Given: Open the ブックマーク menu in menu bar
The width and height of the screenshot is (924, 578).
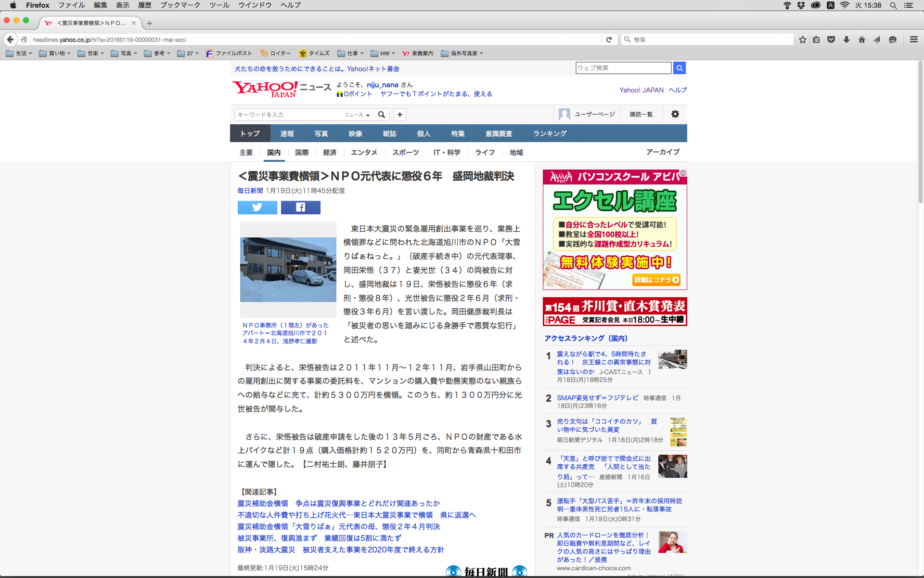Looking at the screenshot, I should coord(180,5).
